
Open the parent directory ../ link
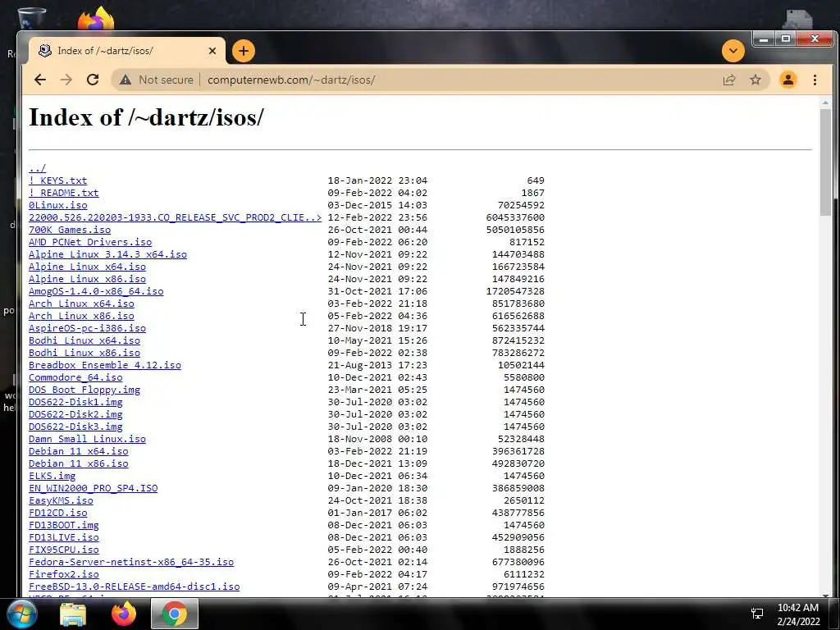[x=38, y=168]
